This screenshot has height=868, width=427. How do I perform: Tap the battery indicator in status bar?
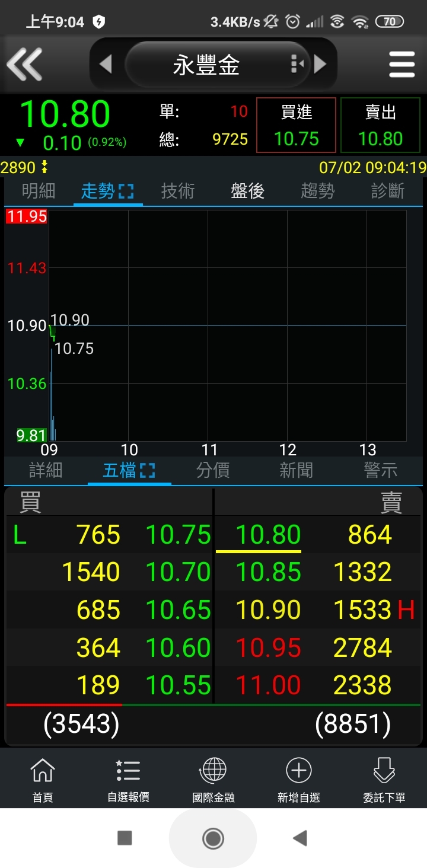coord(390,22)
